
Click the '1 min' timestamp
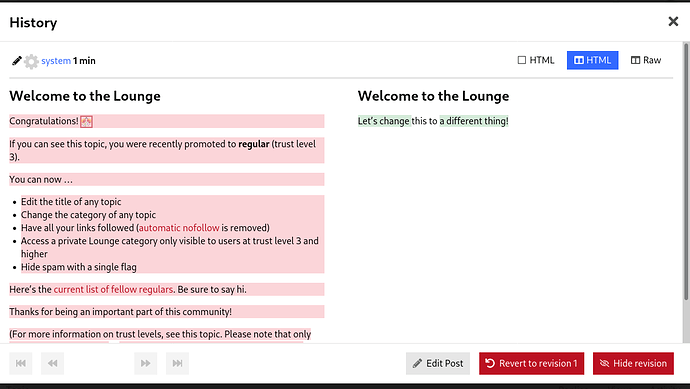pos(84,61)
